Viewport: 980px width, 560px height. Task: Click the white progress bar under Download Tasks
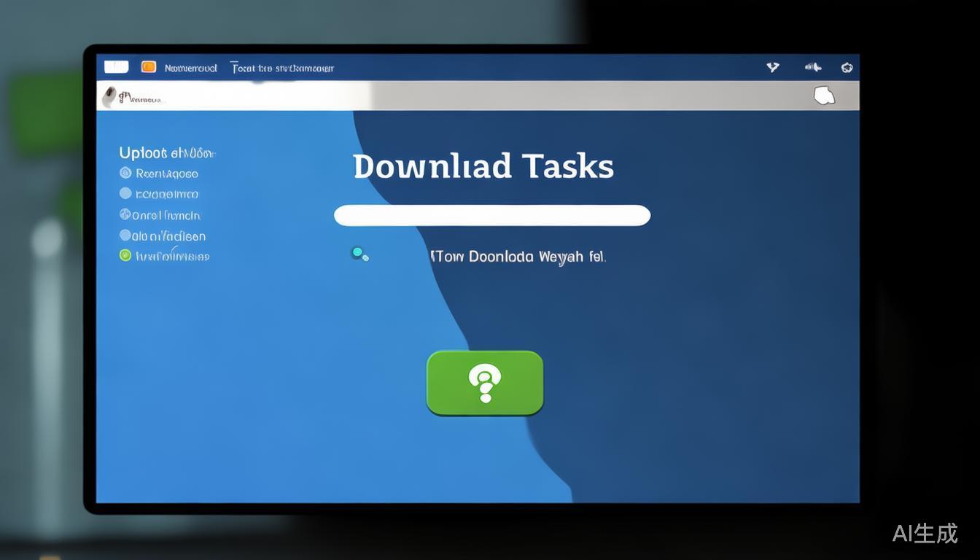coord(491,215)
